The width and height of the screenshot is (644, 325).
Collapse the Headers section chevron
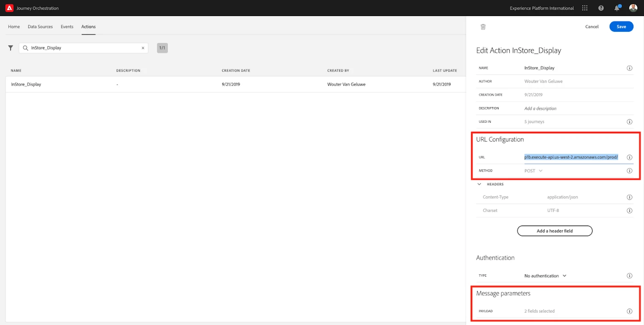[x=479, y=184]
